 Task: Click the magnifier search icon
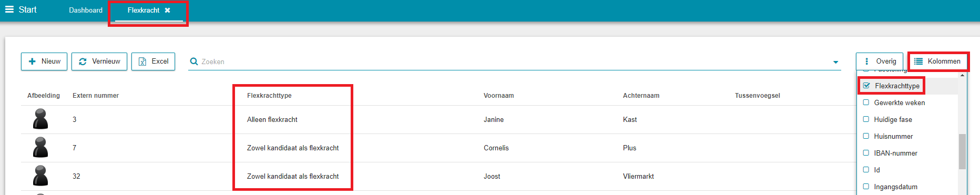194,61
